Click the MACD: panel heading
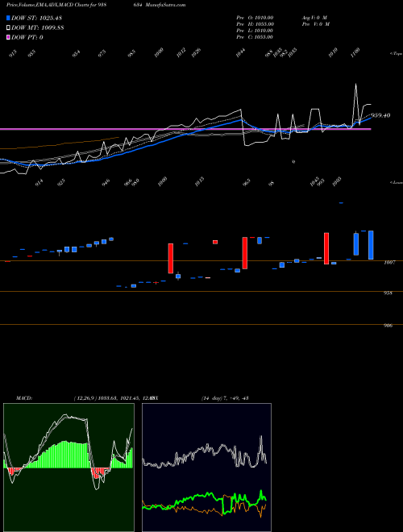This screenshot has width=403, height=532. point(24,398)
